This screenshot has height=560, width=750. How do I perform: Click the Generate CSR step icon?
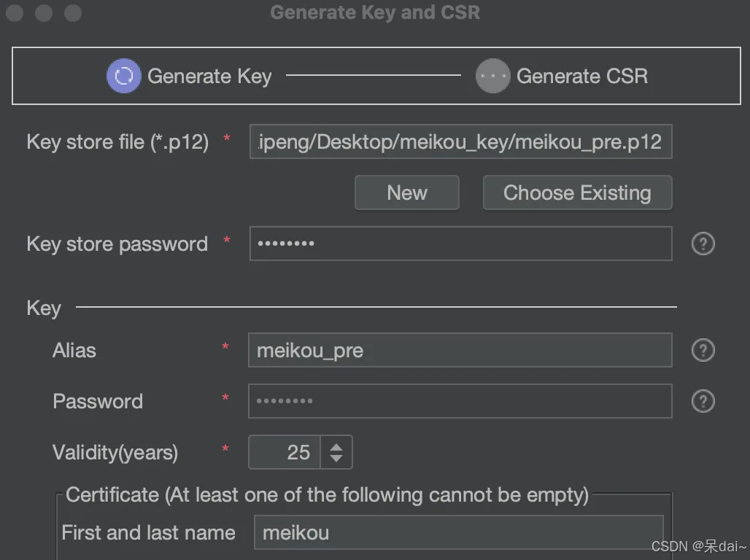pyautogui.click(x=492, y=76)
